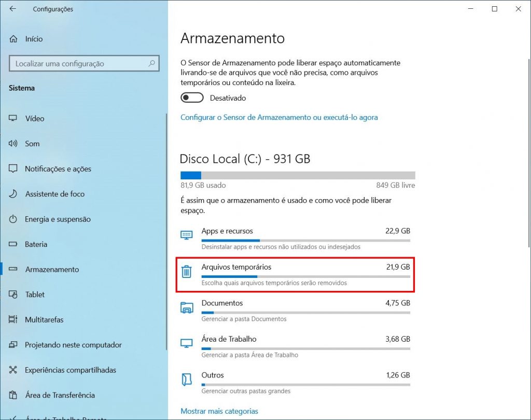The height and width of the screenshot is (420, 531).
Task: Click Experiências compartilhadas label
Action: 71,370
